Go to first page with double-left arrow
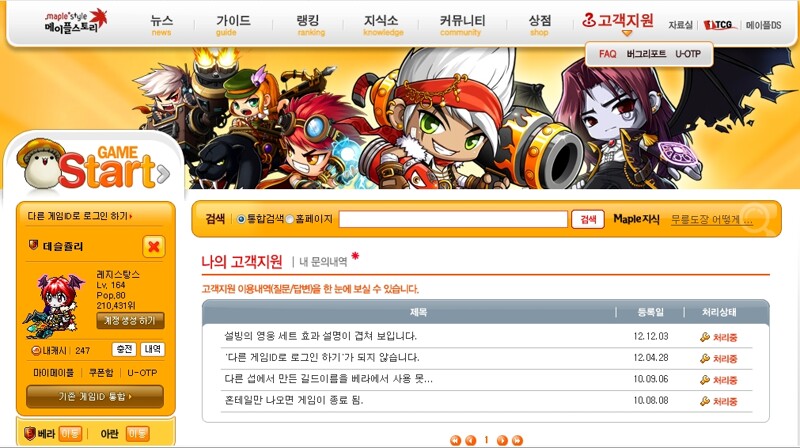800x448 pixels. coord(455,440)
